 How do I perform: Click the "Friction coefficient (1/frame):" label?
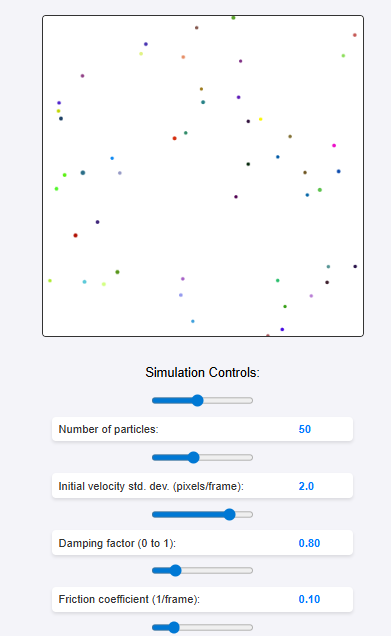(129, 599)
